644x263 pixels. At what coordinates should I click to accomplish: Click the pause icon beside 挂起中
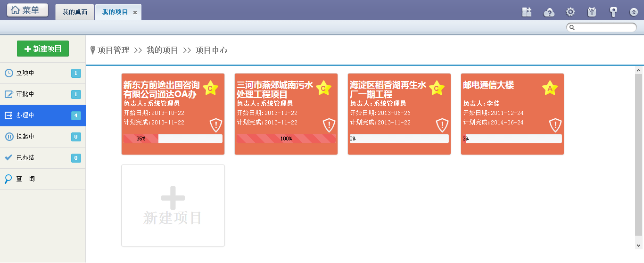[9, 137]
